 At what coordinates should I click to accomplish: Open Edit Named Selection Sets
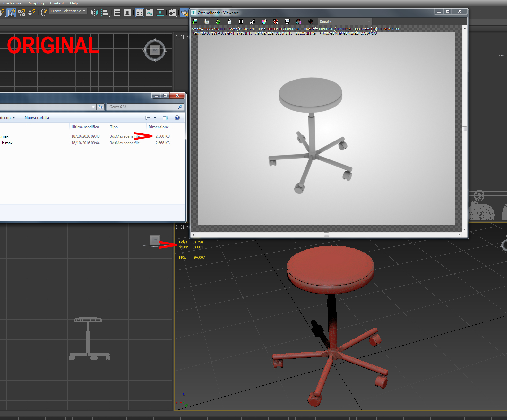point(44,13)
